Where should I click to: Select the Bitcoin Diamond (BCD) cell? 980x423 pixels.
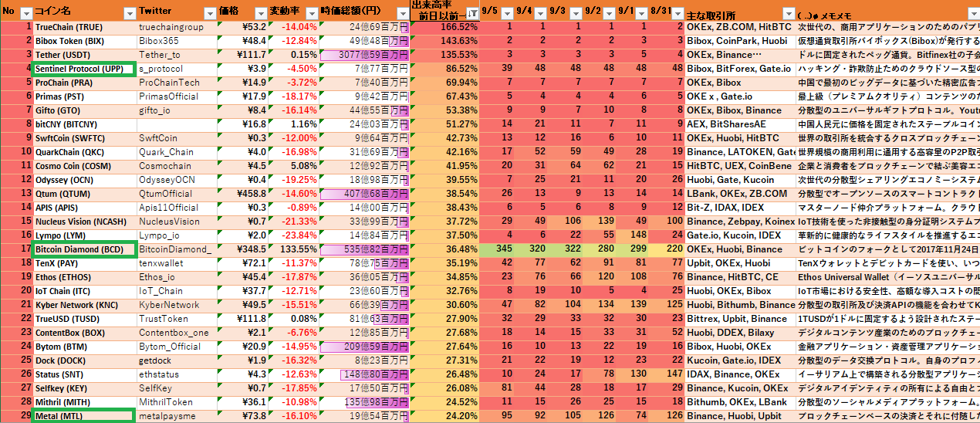(x=83, y=249)
